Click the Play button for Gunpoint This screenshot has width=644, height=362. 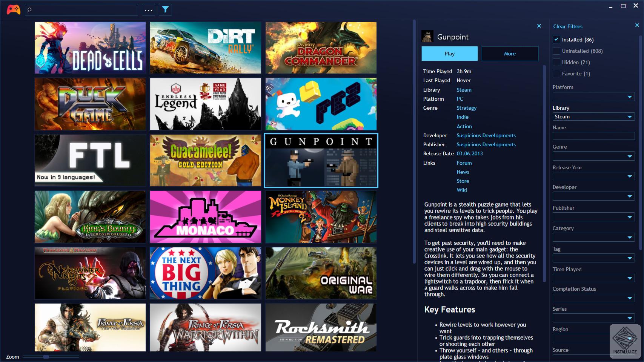(x=449, y=54)
